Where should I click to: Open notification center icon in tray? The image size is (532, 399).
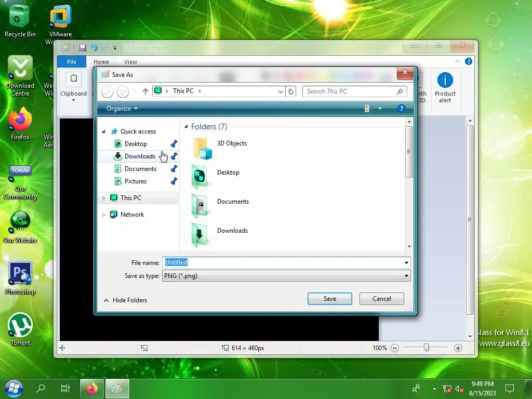click(x=509, y=389)
